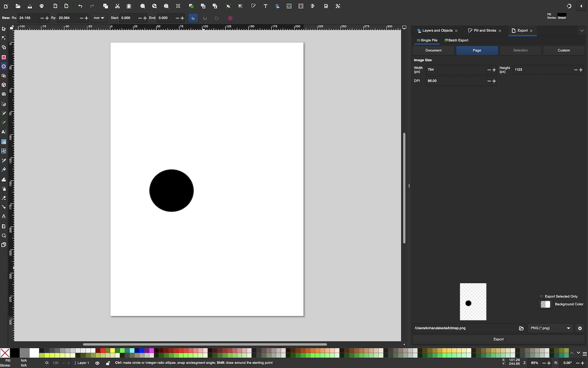Click the Cut scissors icon
Screen dimensions: 588x368
pos(117,6)
